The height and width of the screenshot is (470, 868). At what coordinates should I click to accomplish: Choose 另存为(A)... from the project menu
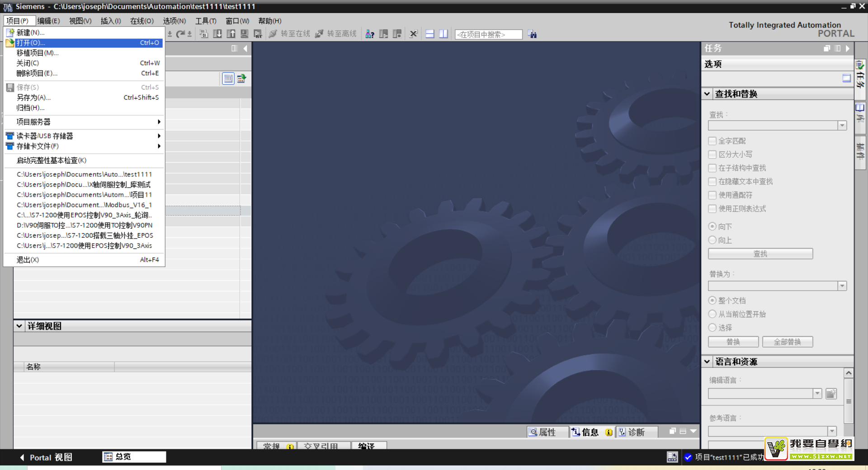click(33, 98)
